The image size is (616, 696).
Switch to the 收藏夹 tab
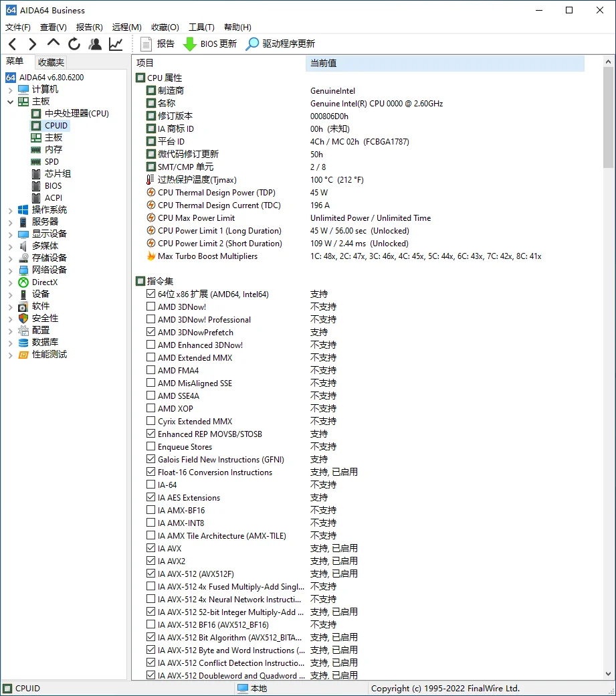pyautogui.click(x=51, y=62)
